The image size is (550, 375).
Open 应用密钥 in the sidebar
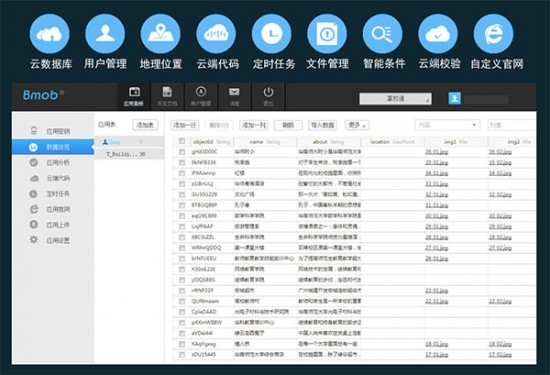53,131
